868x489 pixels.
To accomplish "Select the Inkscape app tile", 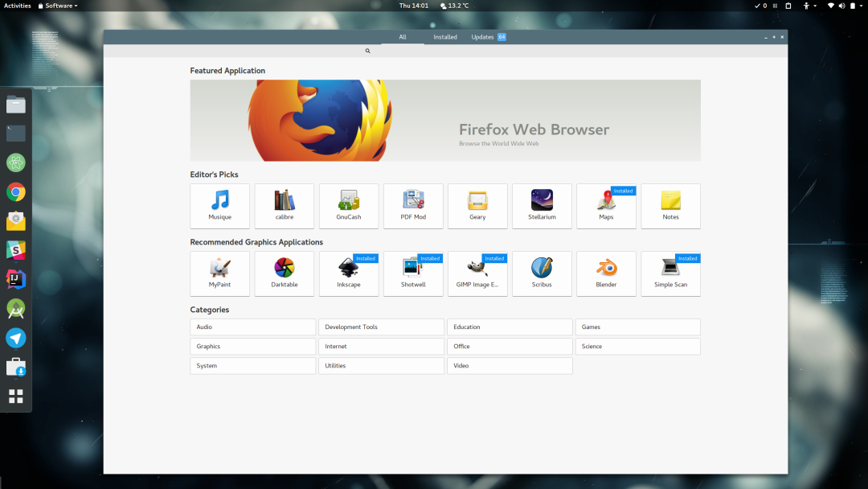I will 349,273.
